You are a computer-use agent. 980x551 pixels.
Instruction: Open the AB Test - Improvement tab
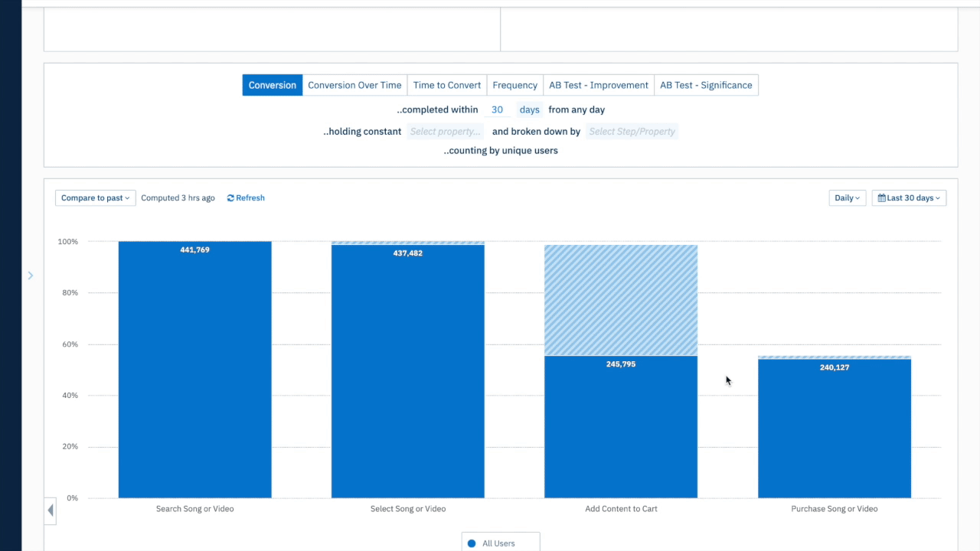599,85
